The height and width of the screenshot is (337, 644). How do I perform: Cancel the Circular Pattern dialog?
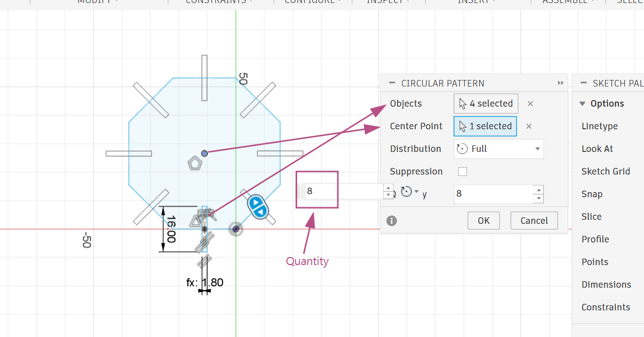click(534, 220)
